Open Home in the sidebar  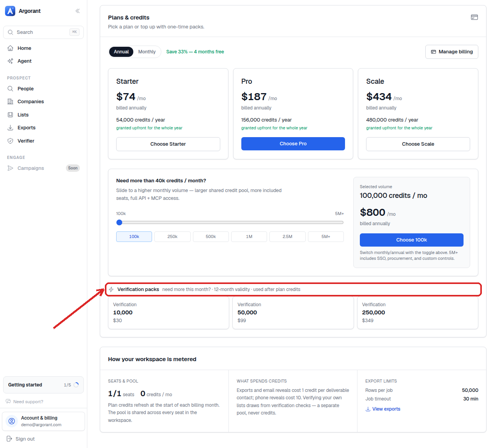point(43,48)
